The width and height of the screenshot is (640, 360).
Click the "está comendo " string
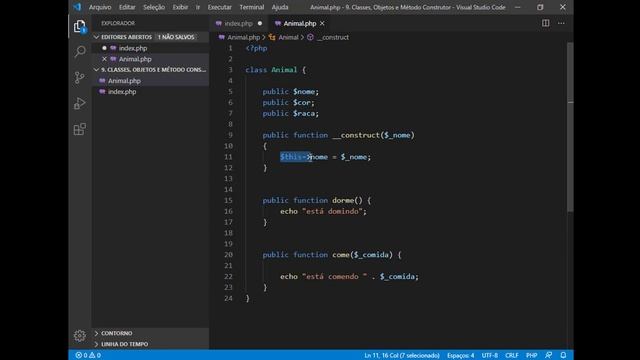[x=335, y=276]
